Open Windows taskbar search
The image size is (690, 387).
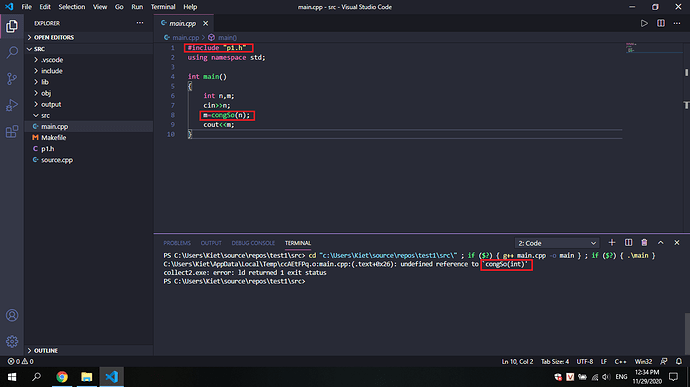coord(37,377)
